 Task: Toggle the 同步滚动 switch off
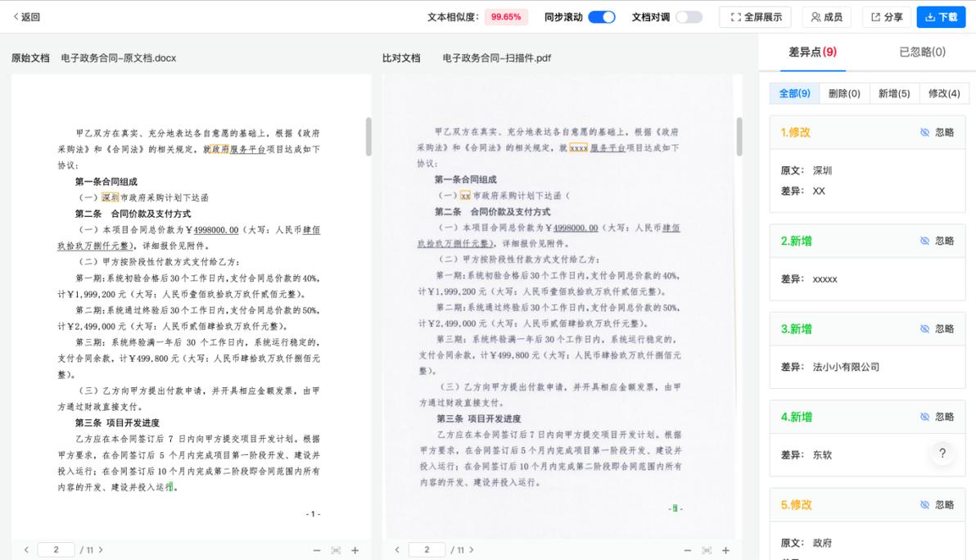coord(601,17)
